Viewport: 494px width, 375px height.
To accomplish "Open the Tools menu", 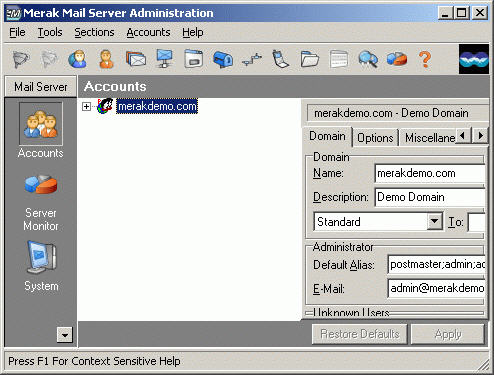I will coord(50,32).
